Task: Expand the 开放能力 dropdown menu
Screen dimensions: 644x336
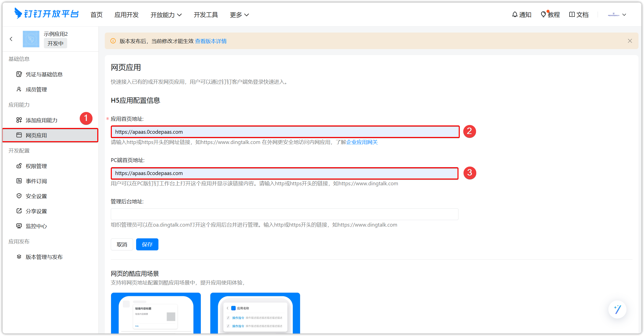Action: pos(166,15)
